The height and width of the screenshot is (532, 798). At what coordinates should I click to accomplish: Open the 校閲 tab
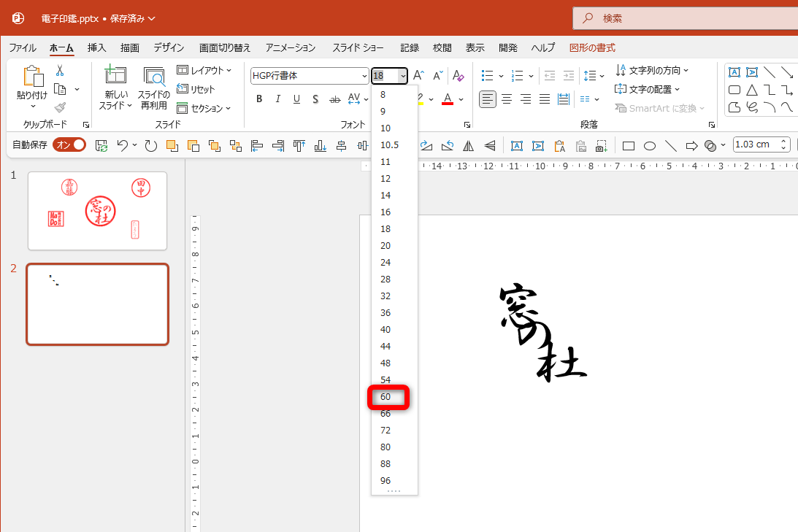tap(442, 48)
